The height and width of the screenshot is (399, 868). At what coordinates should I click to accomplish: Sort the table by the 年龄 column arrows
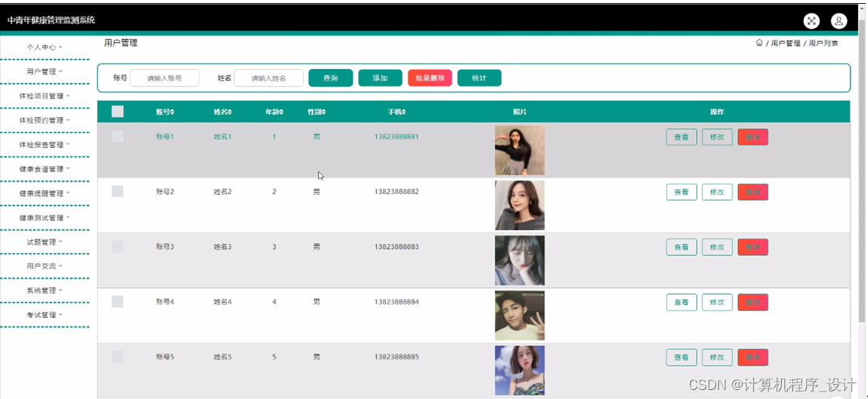click(282, 112)
